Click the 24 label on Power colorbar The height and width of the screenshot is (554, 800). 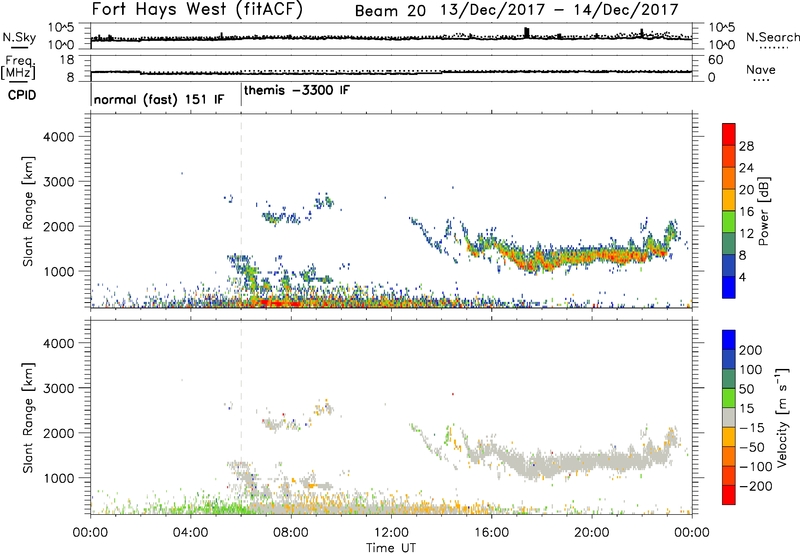click(x=746, y=168)
